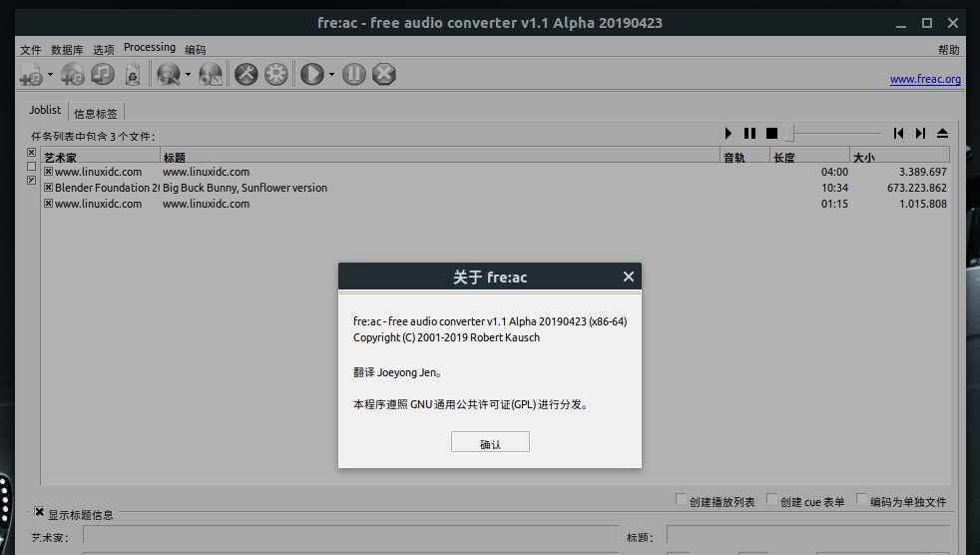Expand the start encoding dropdown arrow
The image size is (980, 555).
tap(331, 75)
